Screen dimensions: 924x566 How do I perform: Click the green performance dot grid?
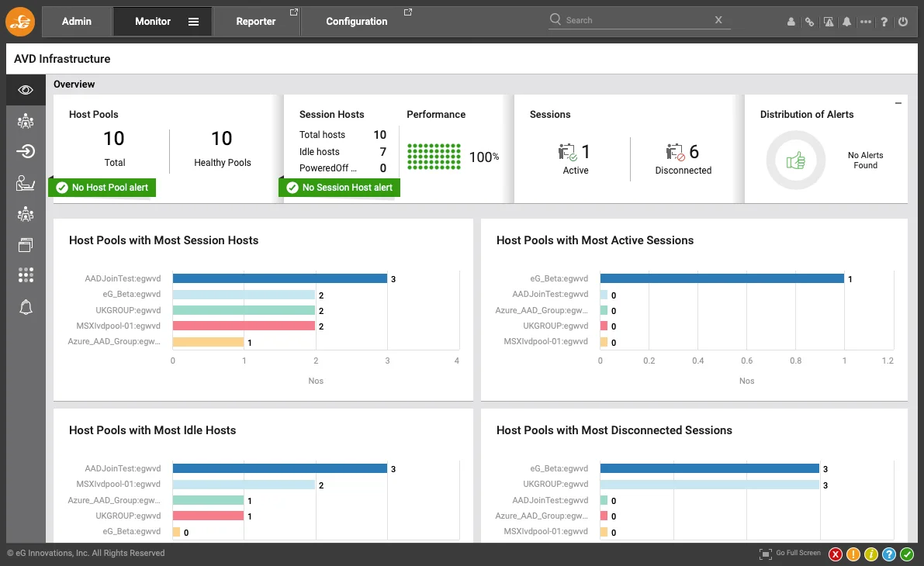click(434, 157)
